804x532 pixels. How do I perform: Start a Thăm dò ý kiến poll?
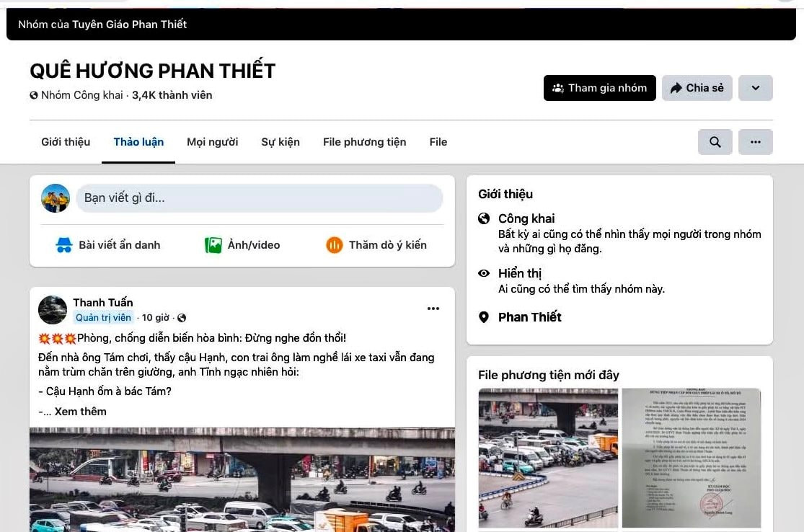pyautogui.click(x=376, y=244)
